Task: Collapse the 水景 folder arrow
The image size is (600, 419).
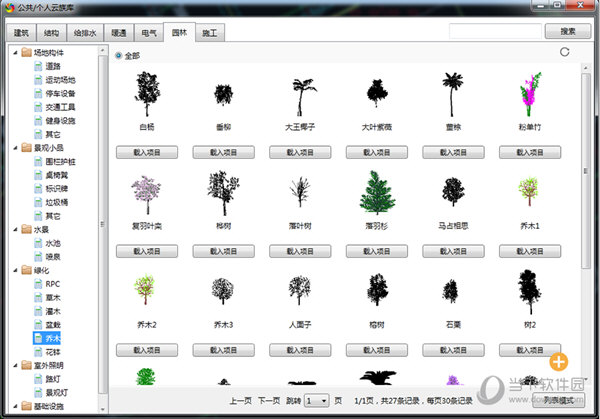Action: point(15,230)
